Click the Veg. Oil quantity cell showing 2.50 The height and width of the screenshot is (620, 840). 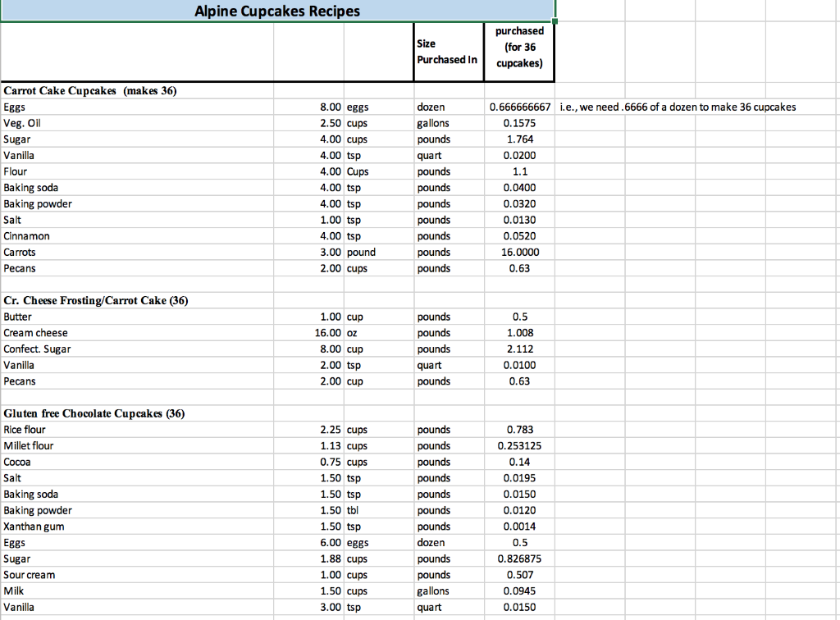click(324, 123)
